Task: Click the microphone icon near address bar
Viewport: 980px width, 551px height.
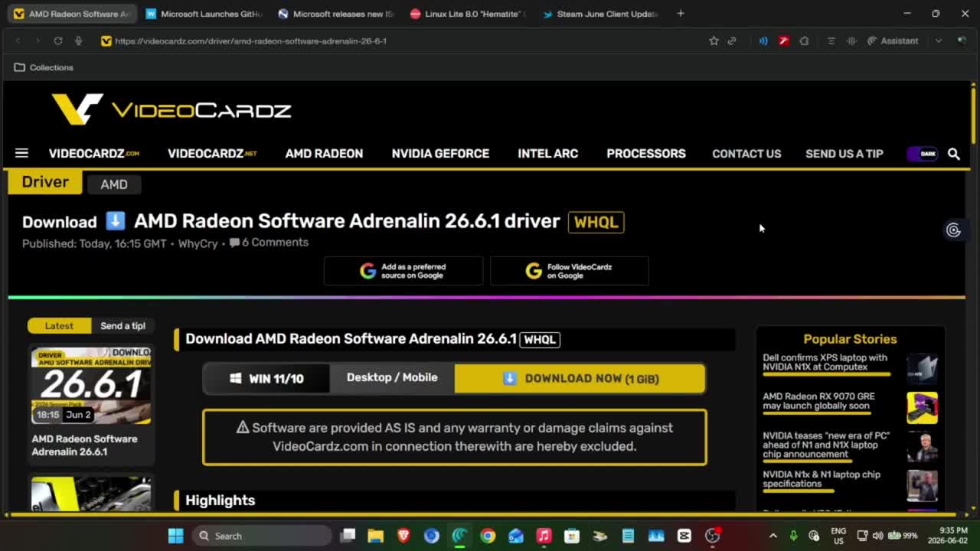Action: point(78,41)
